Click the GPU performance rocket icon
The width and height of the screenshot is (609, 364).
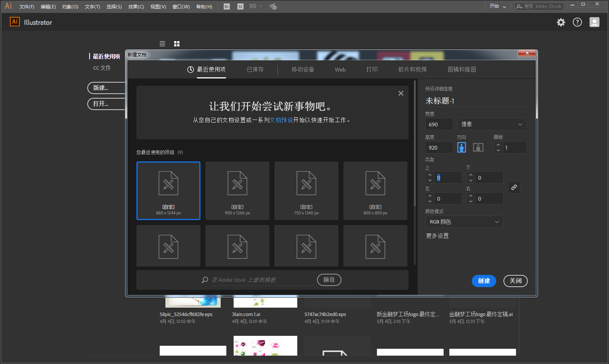273,6
